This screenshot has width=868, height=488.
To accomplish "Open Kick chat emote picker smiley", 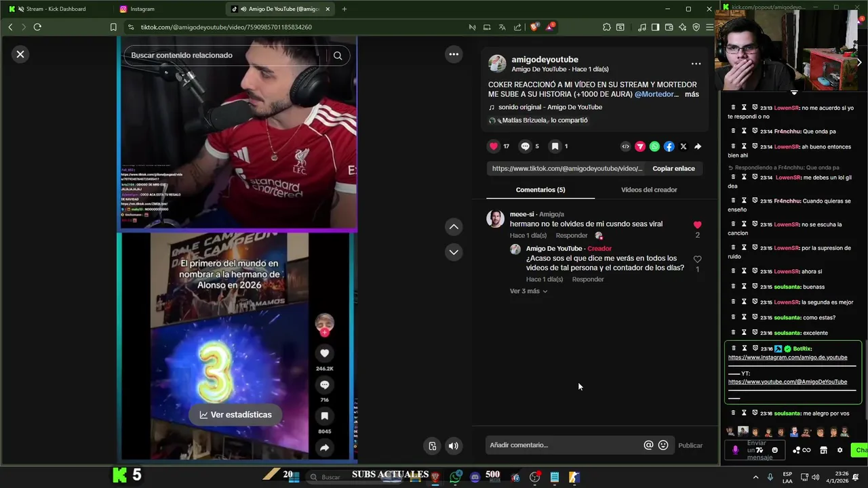I will pyautogui.click(x=774, y=450).
